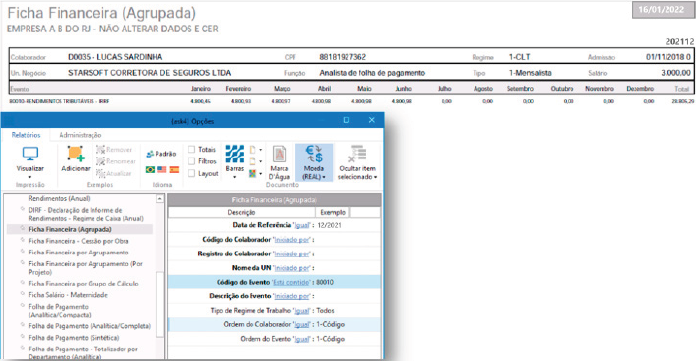
Task: Close the Opções window
Action: 372,120
